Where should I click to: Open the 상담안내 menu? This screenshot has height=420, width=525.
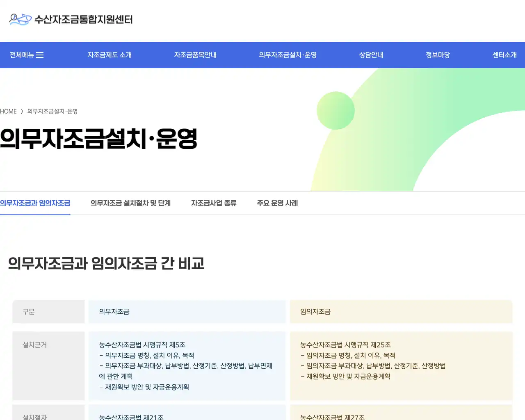coord(370,55)
